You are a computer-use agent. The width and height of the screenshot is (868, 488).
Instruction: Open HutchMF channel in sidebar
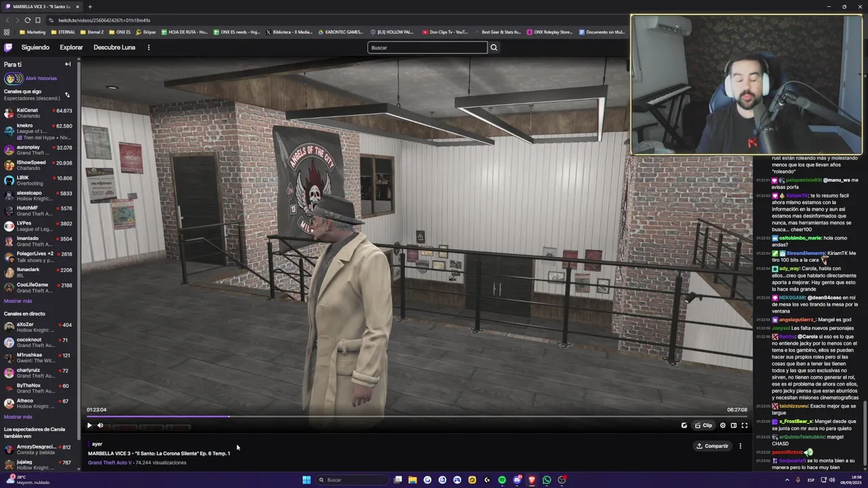[x=39, y=211]
